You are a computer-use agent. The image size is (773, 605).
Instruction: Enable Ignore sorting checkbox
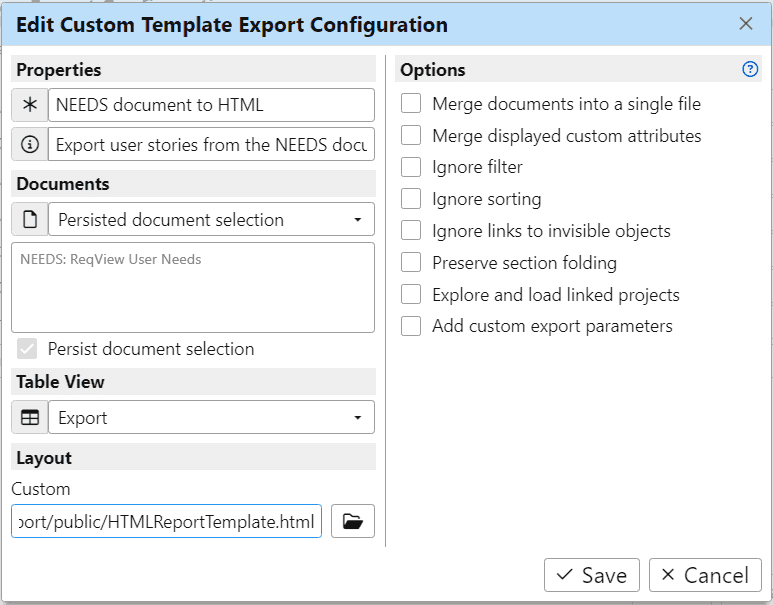point(411,199)
